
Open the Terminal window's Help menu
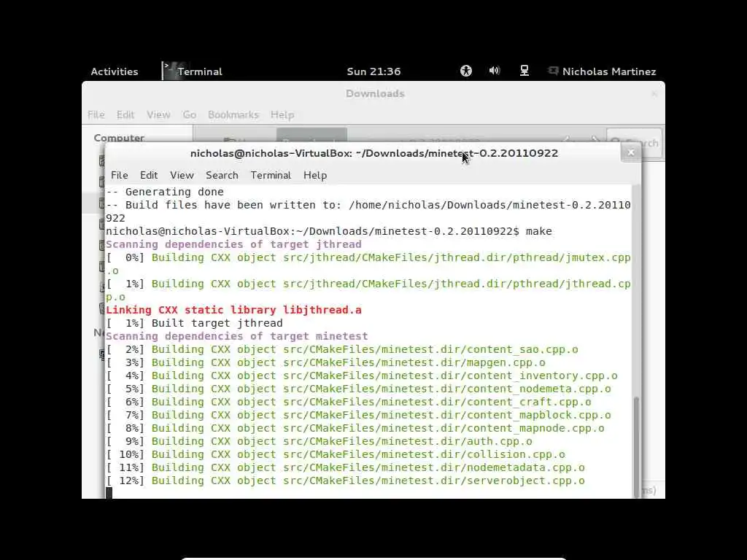coord(315,175)
